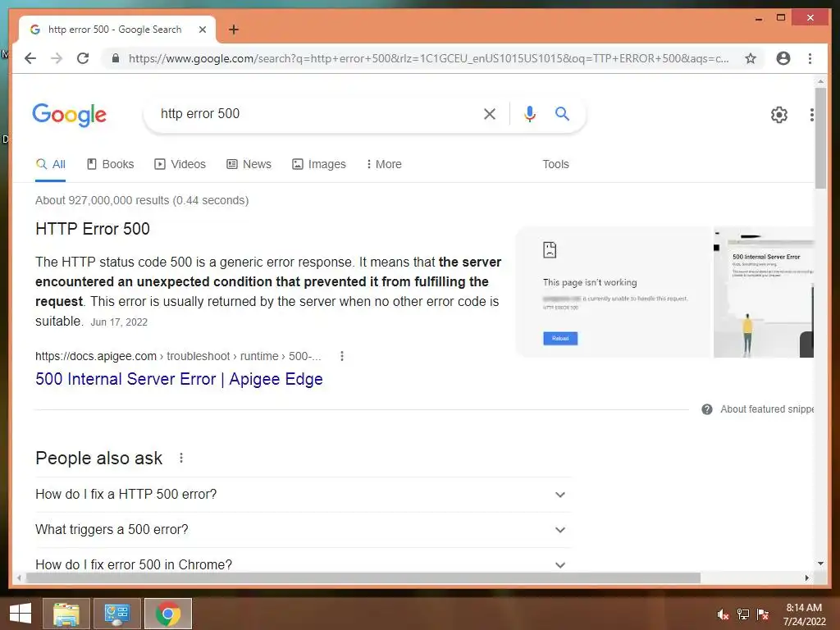Click the scroll-right arrow of horizontal scrollbar

807,578
